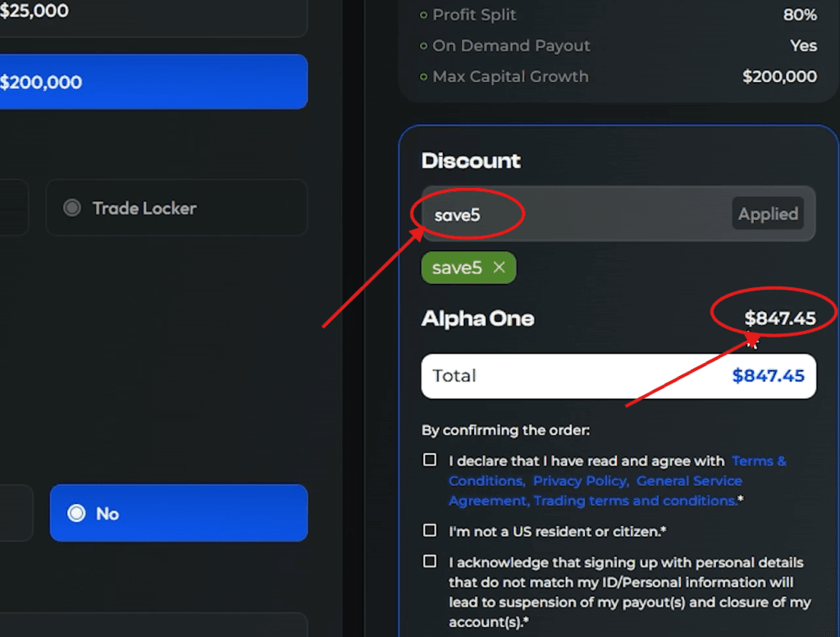Screen dimensions: 840x637
Task: Choose the $200,000 account size
Action: tap(153, 82)
